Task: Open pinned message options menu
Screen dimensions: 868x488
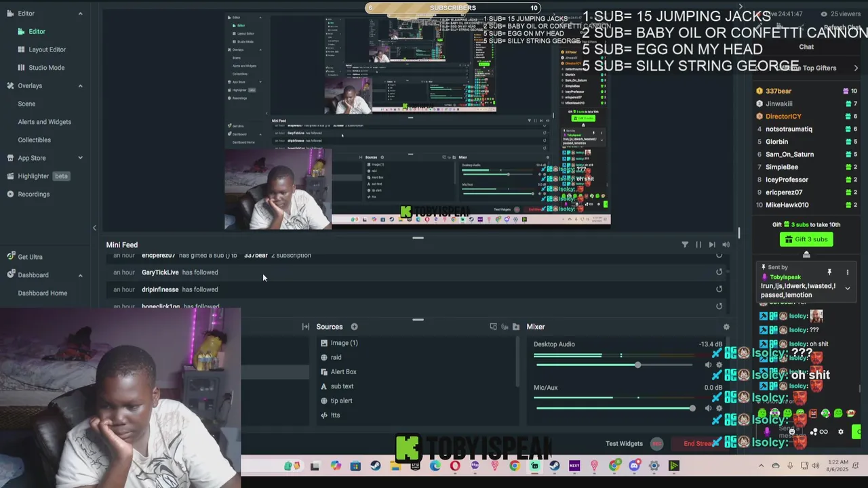Action: 847,272
